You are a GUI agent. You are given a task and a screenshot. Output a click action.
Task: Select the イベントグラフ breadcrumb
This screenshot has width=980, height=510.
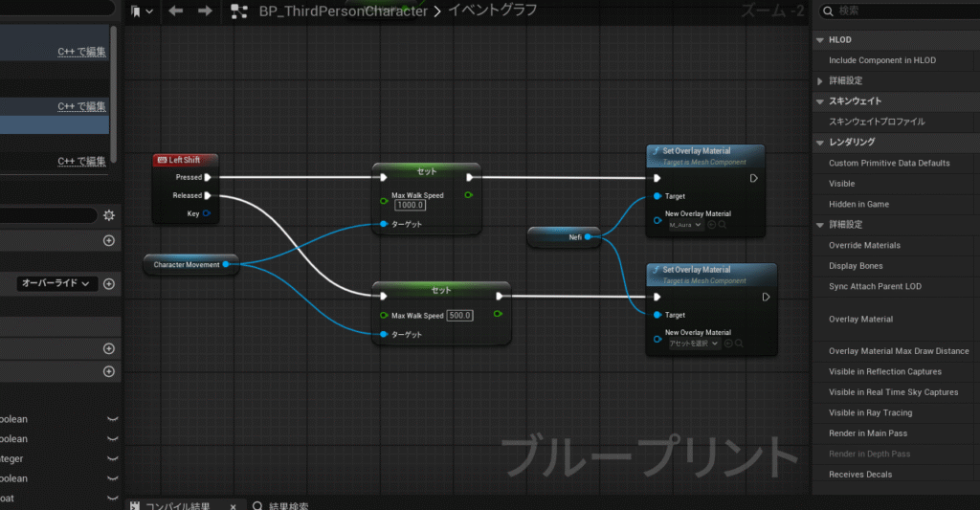(x=492, y=11)
